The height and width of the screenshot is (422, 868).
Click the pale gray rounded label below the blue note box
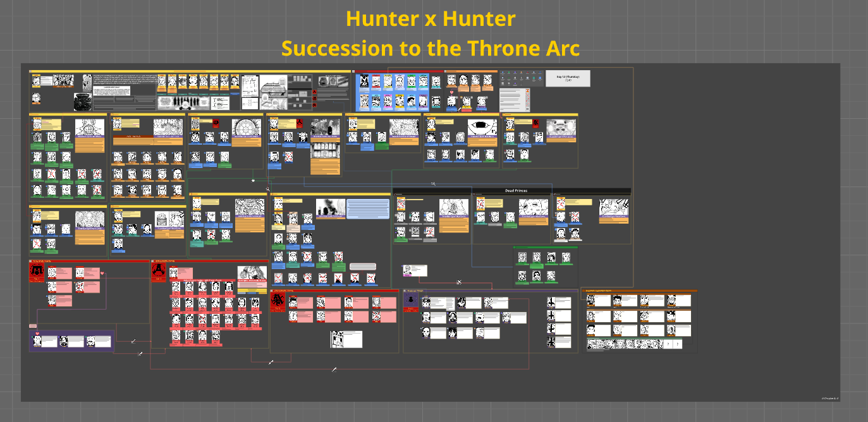pyautogui.click(x=363, y=267)
